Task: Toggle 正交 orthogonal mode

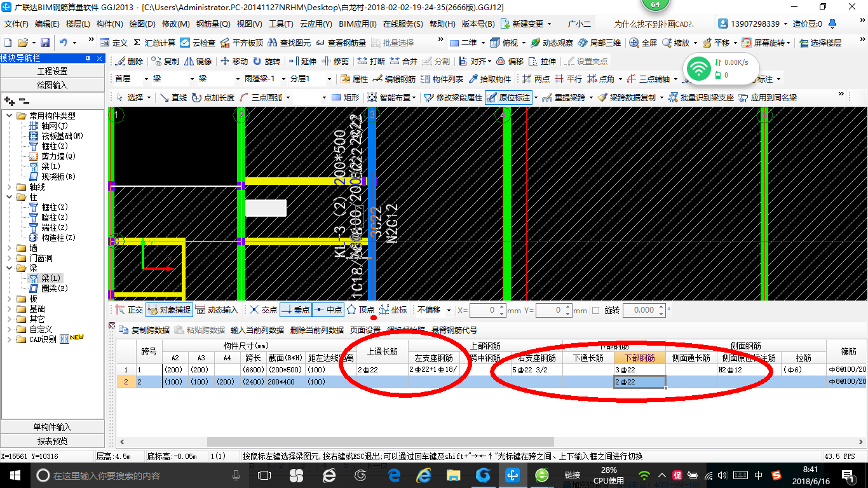Action: (129, 310)
